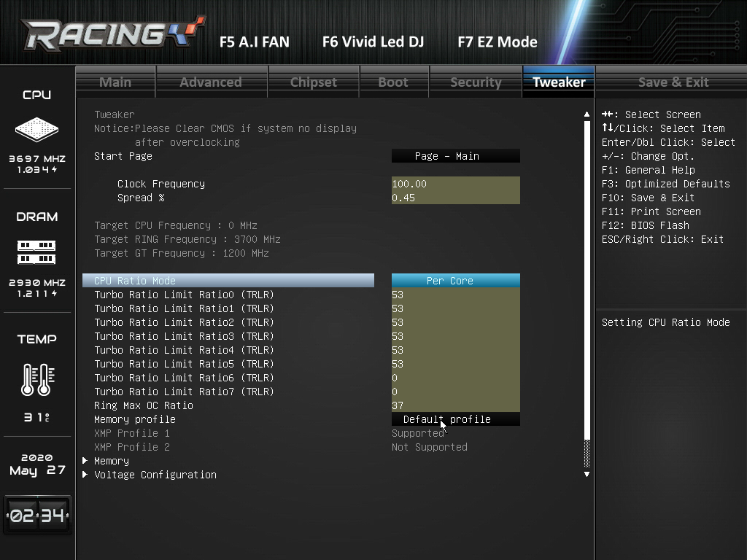Viewport: 747px width, 560px height.
Task: Click the TEMP thermometer icon
Action: click(38, 379)
